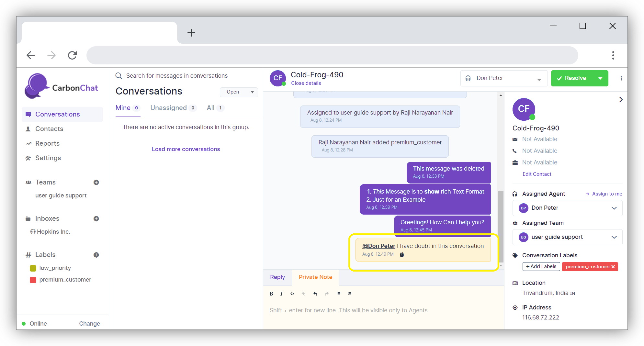
Task: Insert a bulleted list in the note
Action: pyautogui.click(x=338, y=294)
